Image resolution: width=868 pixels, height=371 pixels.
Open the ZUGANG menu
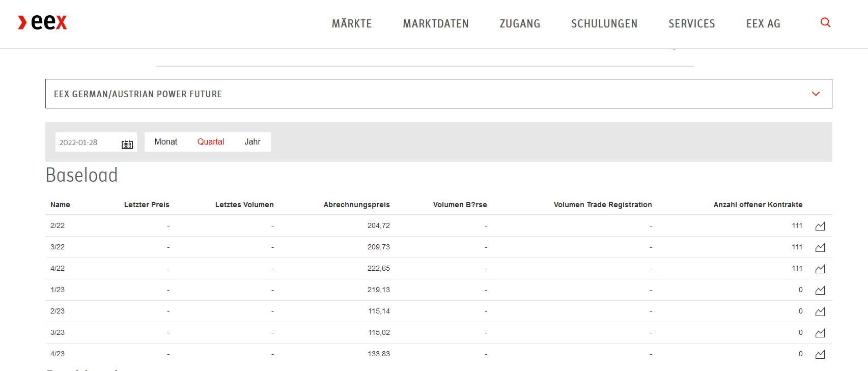click(x=520, y=23)
